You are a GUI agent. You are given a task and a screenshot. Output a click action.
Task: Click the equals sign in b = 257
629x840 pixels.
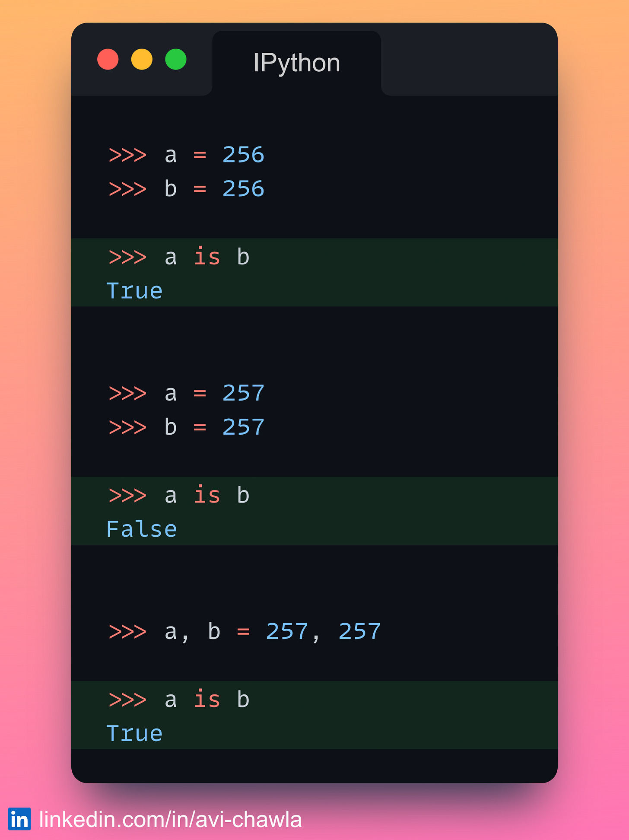point(200,427)
